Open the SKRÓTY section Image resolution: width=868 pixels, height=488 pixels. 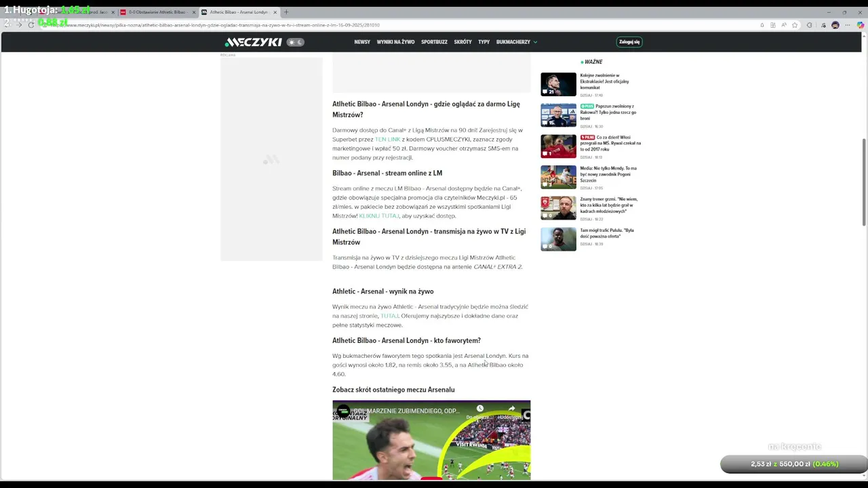pos(462,42)
